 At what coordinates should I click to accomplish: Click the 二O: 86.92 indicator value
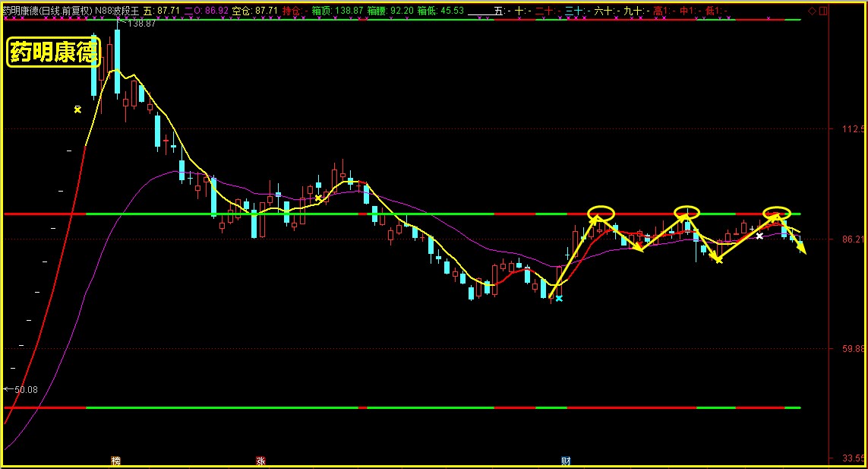pyautogui.click(x=206, y=11)
